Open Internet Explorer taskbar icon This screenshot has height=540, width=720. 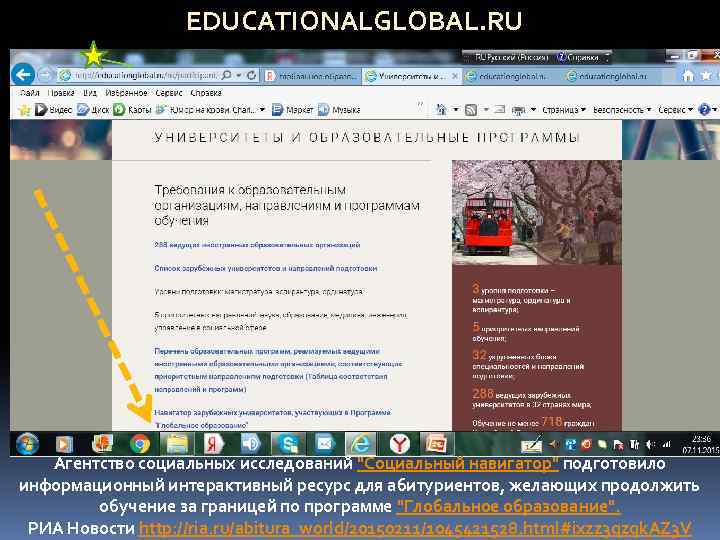click(361, 444)
